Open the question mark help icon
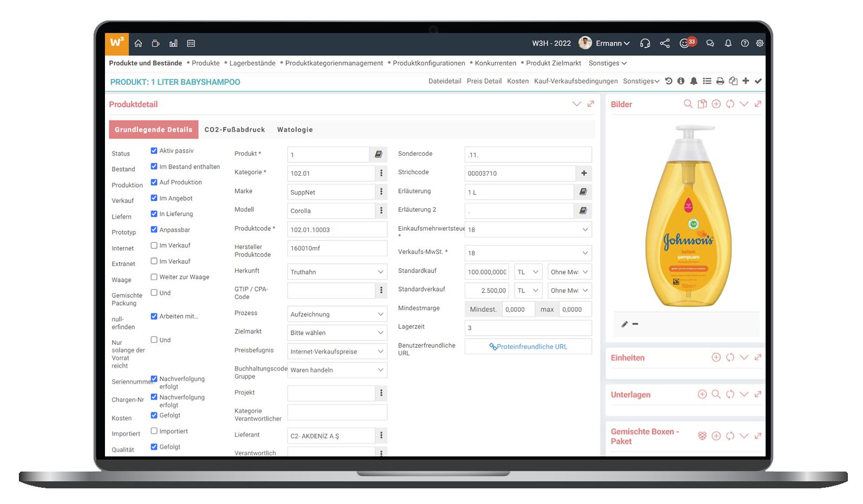Screen dimensions: 863x504 coord(745,43)
